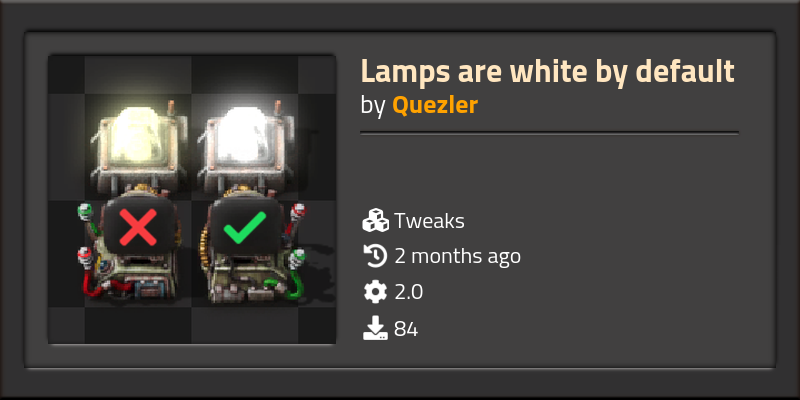
Task: Click the divider line under author name
Action: point(549,133)
